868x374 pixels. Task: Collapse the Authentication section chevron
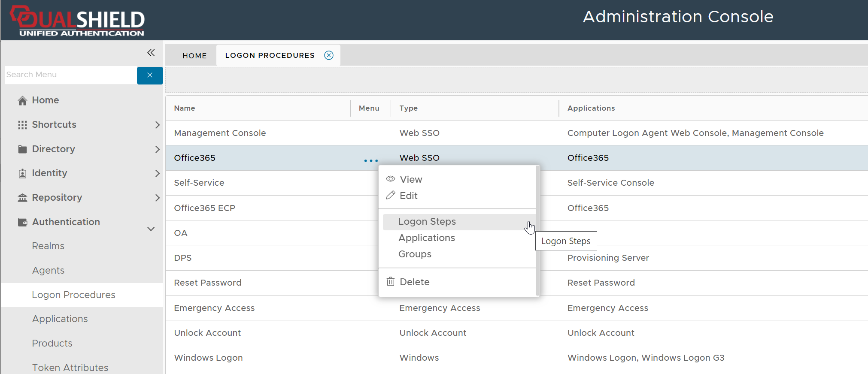(151, 229)
